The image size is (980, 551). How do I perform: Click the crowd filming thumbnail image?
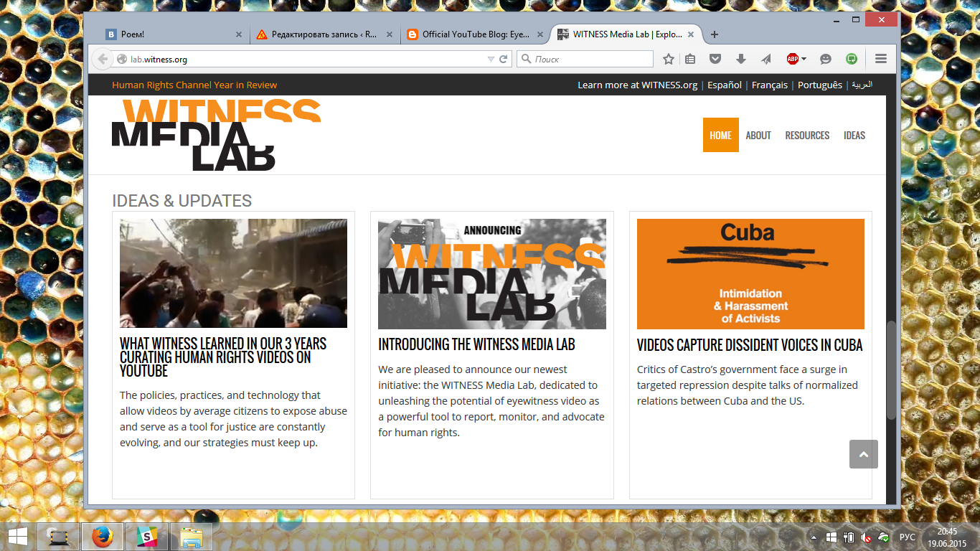(233, 273)
